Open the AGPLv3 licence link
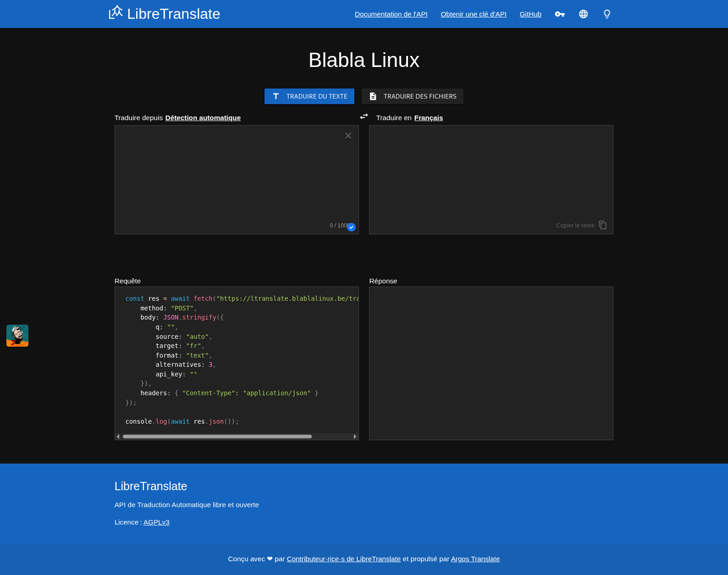 click(x=156, y=522)
